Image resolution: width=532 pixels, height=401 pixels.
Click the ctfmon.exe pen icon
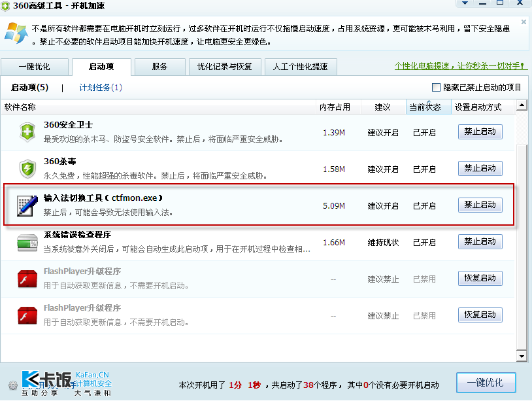point(27,205)
